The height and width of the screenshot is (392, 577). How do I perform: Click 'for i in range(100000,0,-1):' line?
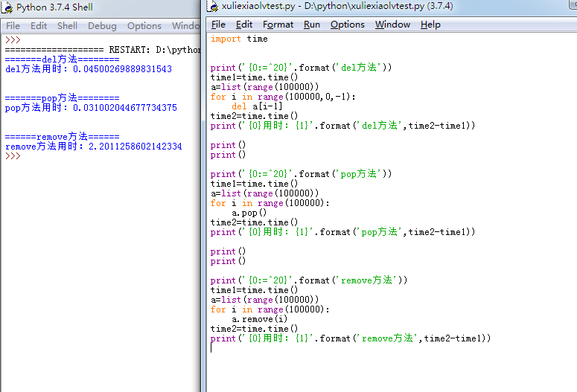point(283,97)
